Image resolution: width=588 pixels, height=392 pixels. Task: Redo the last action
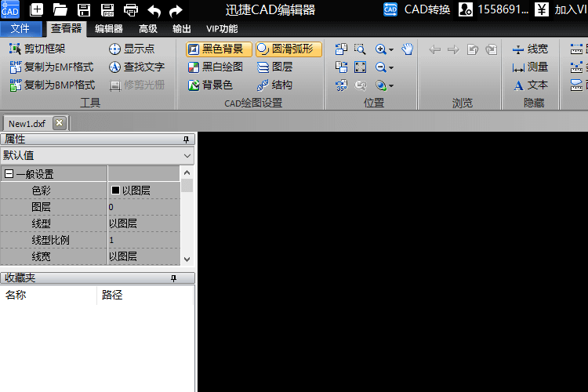click(x=176, y=10)
